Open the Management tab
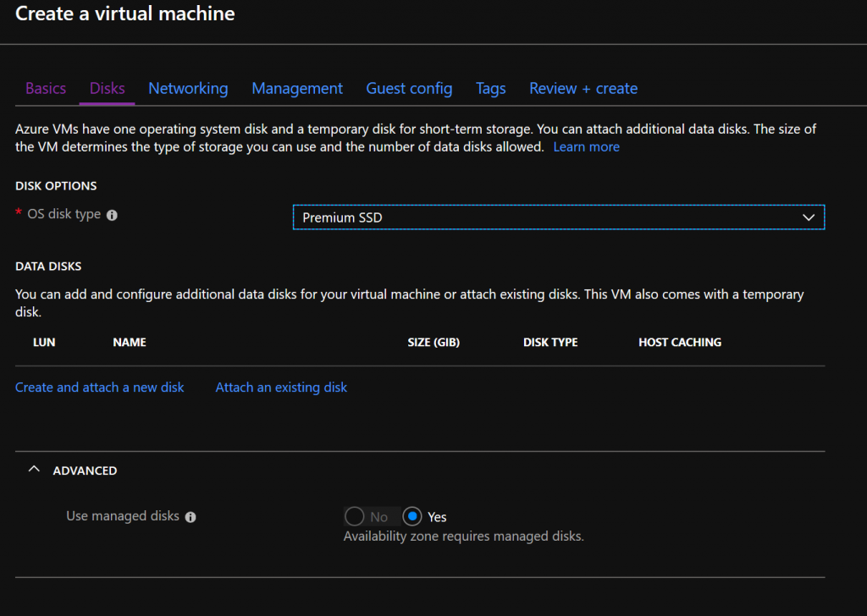 pyautogui.click(x=297, y=88)
